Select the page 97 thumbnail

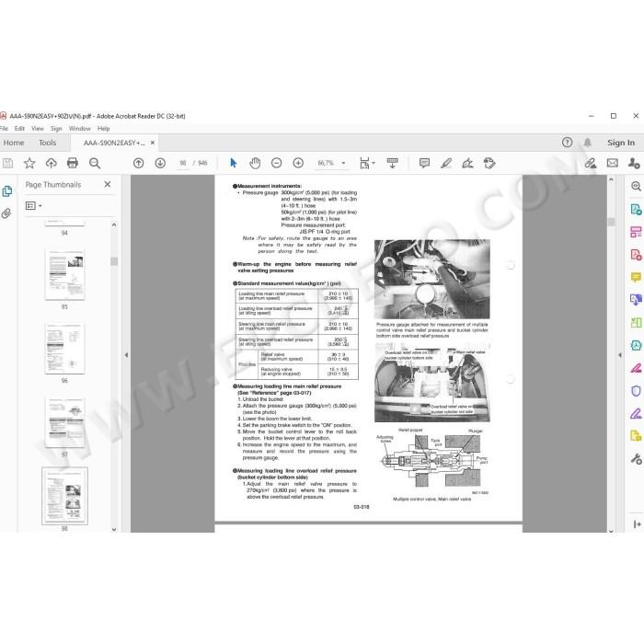coord(64,422)
